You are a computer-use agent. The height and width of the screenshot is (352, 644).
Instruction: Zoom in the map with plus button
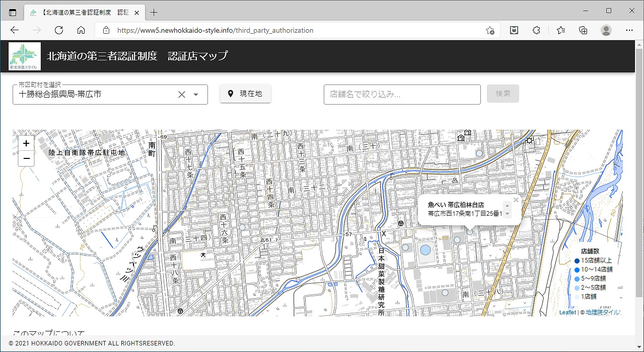pos(26,143)
